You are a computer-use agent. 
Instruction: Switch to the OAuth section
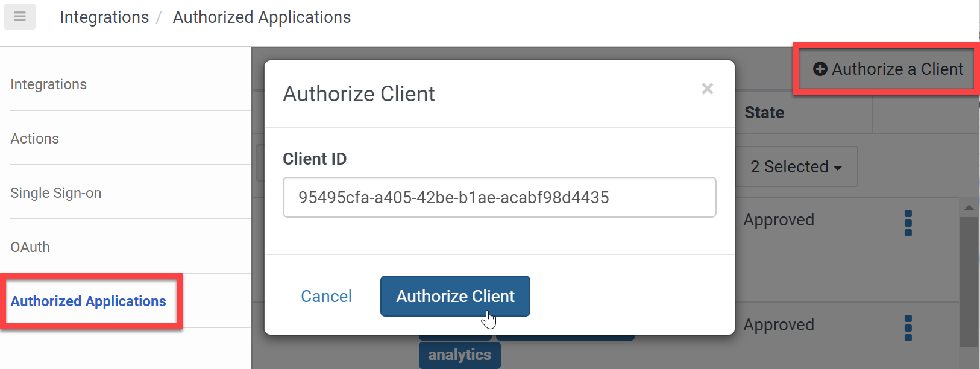coord(30,247)
